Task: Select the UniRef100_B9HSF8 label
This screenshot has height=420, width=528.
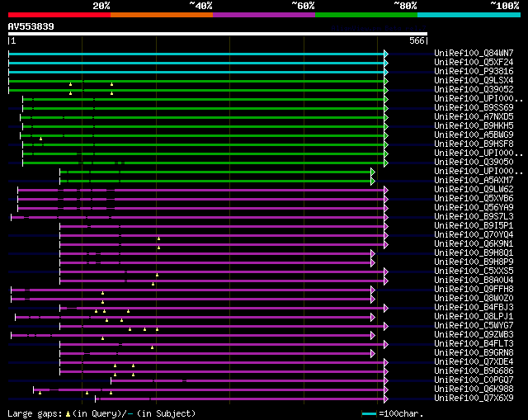Action: tap(474, 144)
